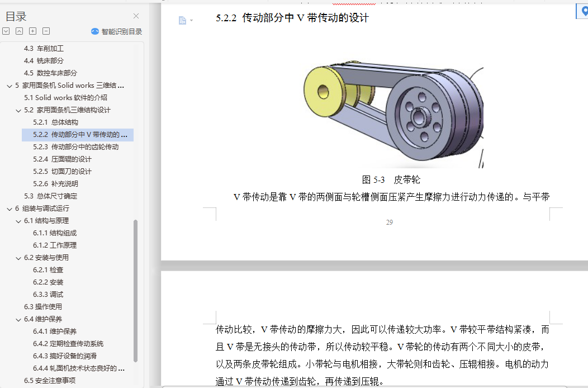
Task: Go to 6.1.1 结构组成
Action: click(55, 233)
